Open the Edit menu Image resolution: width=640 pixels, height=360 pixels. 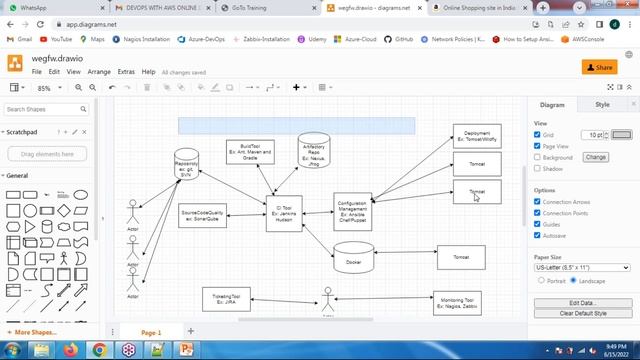[54, 72]
